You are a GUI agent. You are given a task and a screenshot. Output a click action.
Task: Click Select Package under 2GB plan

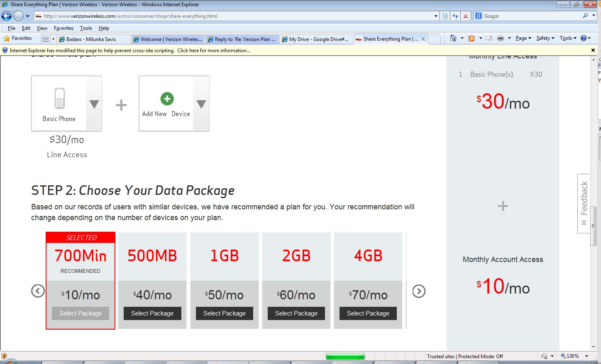[x=296, y=313]
